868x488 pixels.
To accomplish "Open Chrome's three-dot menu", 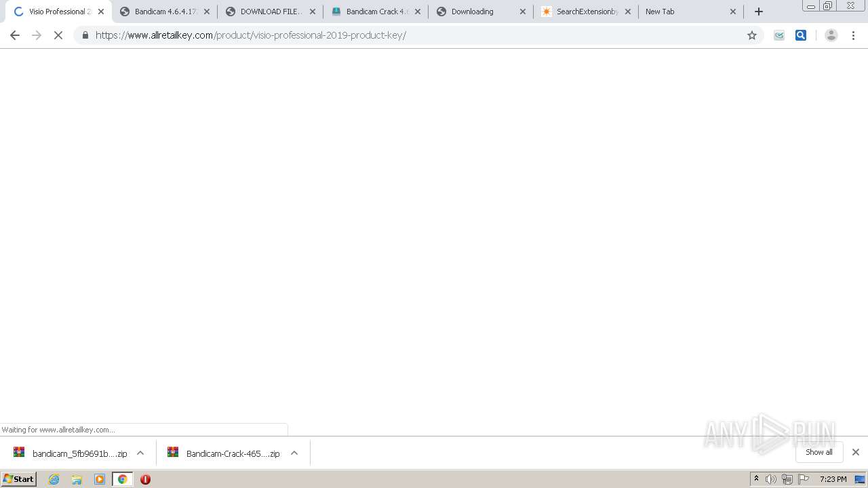I will (853, 35).
